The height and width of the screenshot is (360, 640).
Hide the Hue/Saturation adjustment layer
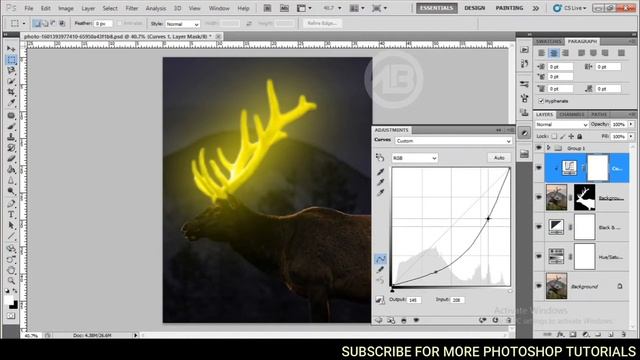539,256
